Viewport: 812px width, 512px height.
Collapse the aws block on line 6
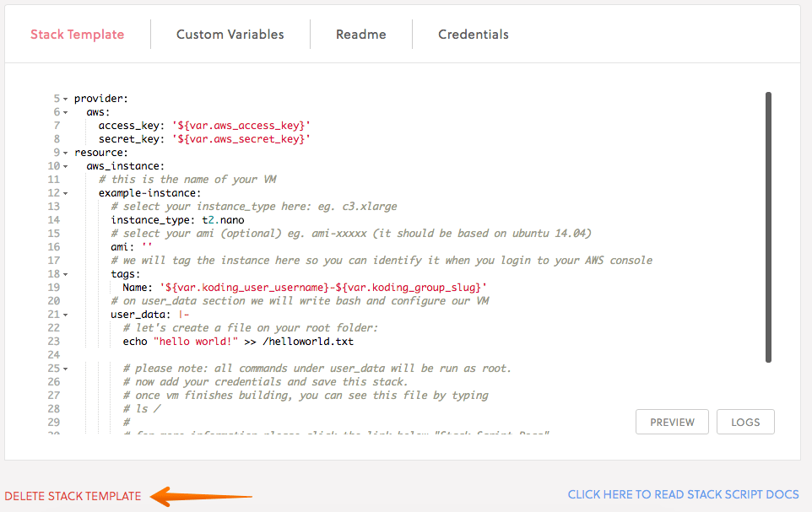[x=65, y=112]
